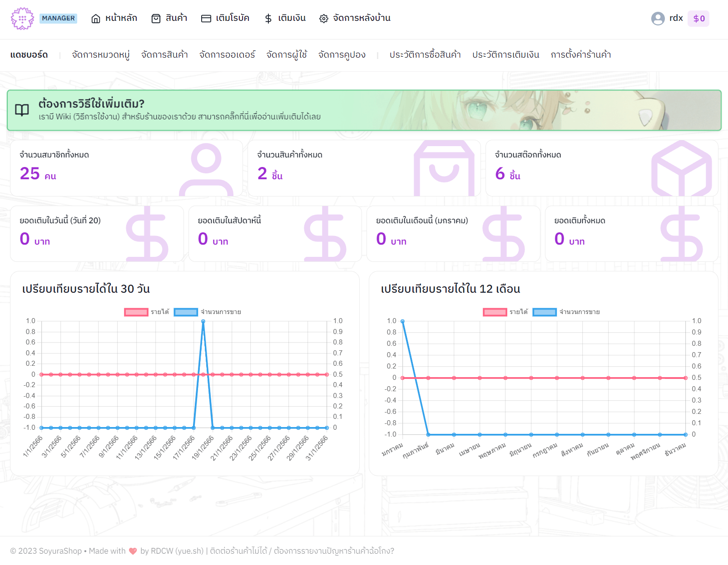Click the peak data point on 30-day chart
Image resolution: width=728 pixels, height=565 pixels.
(x=203, y=321)
